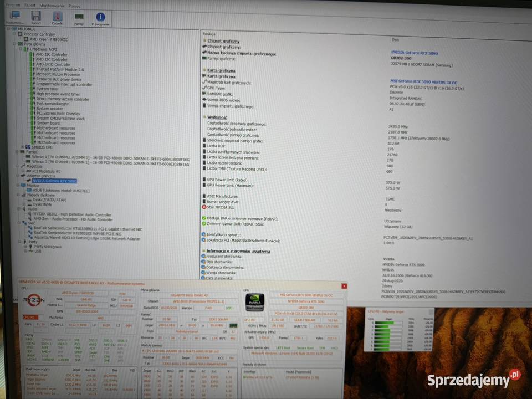Select Aquantia/Marvell AQC113 Network Adapter item

pos(87,238)
